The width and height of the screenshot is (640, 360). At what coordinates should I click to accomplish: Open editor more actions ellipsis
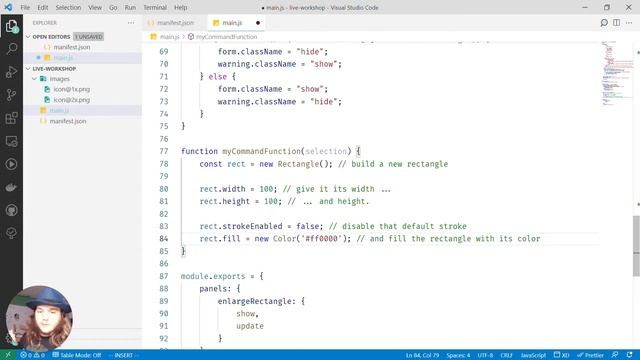[x=629, y=23]
